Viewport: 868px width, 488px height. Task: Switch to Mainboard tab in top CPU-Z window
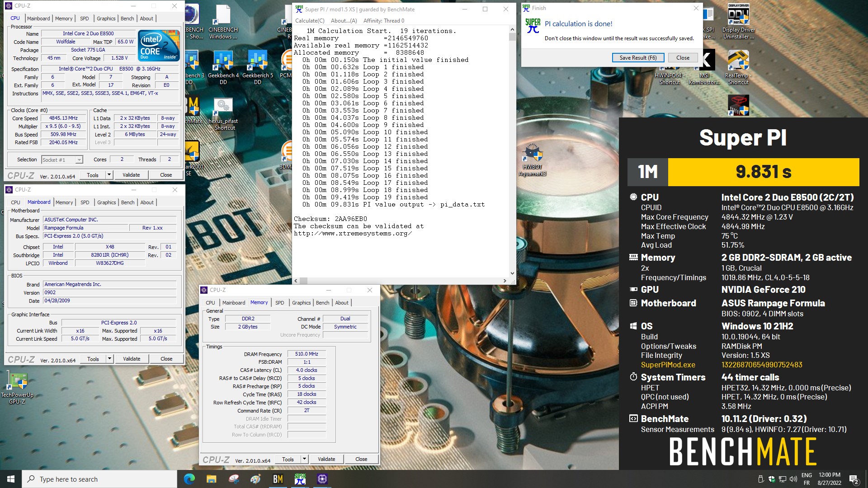[x=38, y=19]
